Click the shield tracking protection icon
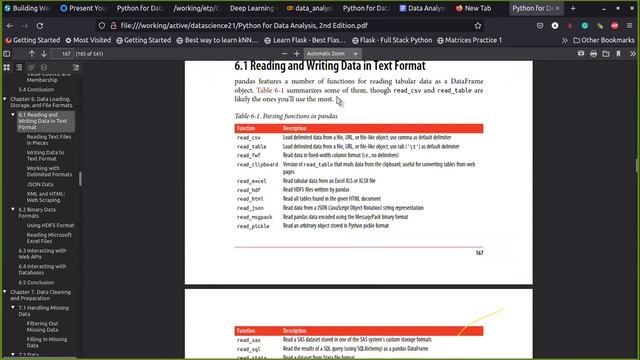Screen dimensions: 640x360 click(102, 26)
